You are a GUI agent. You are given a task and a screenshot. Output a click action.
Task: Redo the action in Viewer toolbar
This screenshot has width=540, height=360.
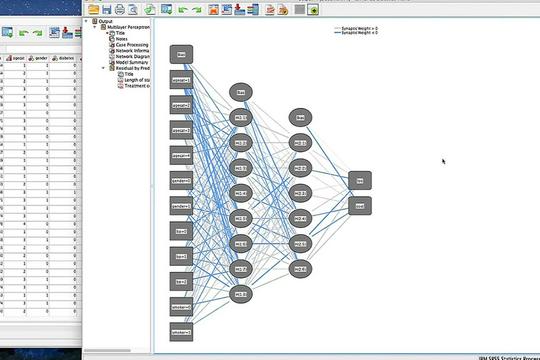(197, 10)
